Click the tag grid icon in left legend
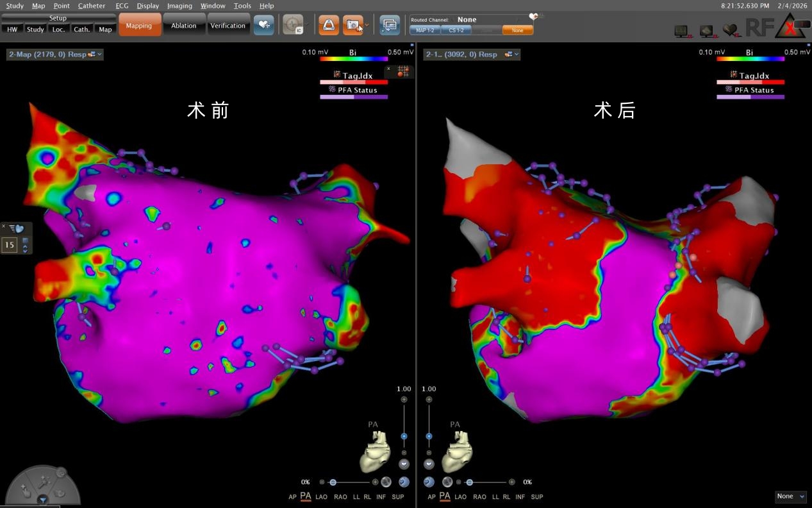The image size is (812, 508). click(x=402, y=71)
